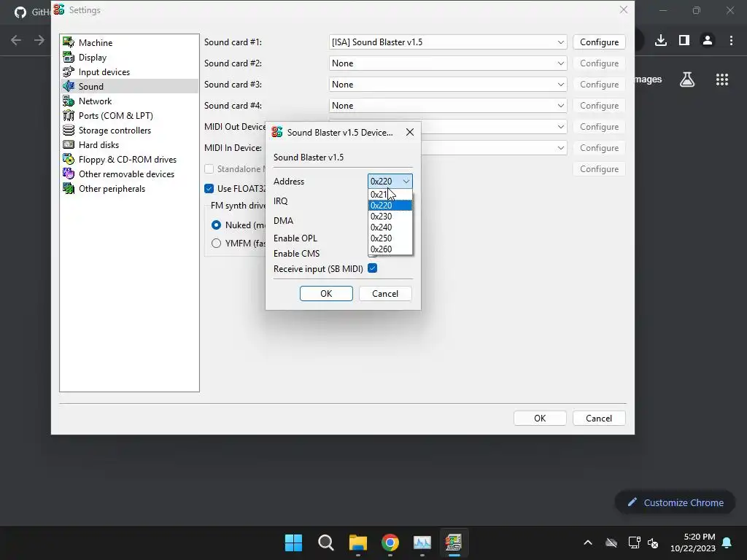The height and width of the screenshot is (560, 747).
Task: Open MIDI Out Device dropdown arrow
Action: click(x=561, y=127)
